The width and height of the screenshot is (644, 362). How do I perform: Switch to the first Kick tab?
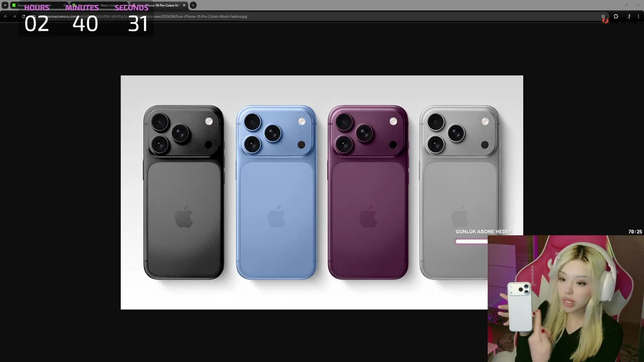click(38, 6)
